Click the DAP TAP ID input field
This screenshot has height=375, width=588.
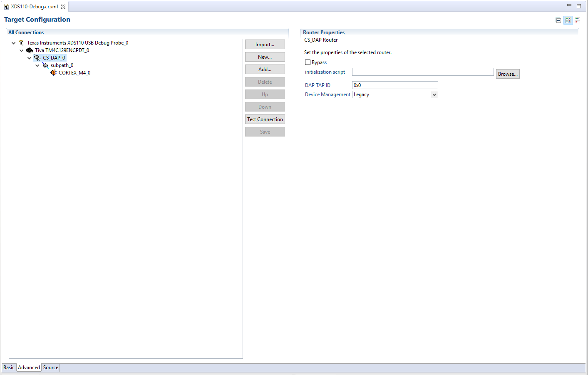point(395,85)
